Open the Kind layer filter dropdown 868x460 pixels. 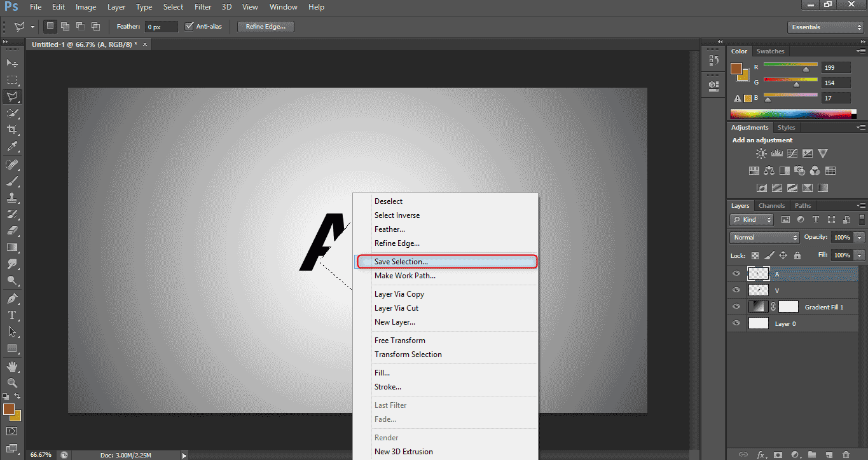(752, 220)
